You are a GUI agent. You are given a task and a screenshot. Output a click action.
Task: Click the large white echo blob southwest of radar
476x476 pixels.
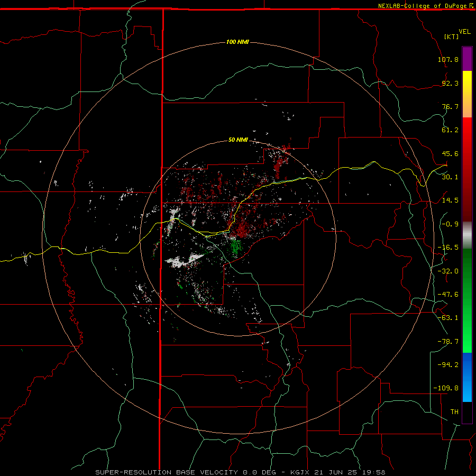tap(184, 261)
